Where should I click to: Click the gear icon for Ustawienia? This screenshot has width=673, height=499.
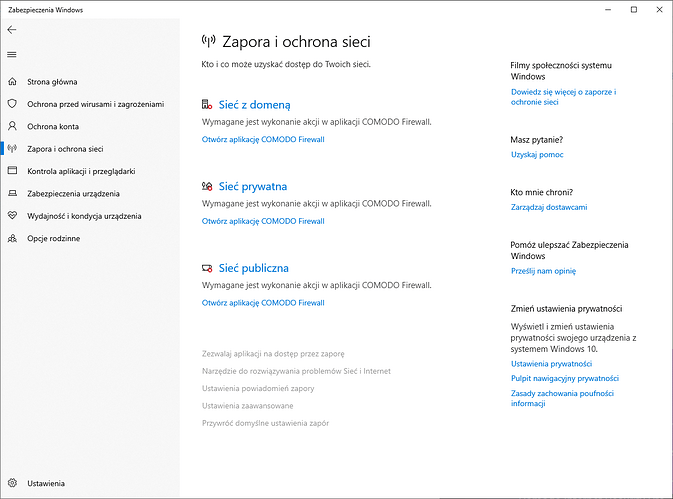[x=12, y=483]
